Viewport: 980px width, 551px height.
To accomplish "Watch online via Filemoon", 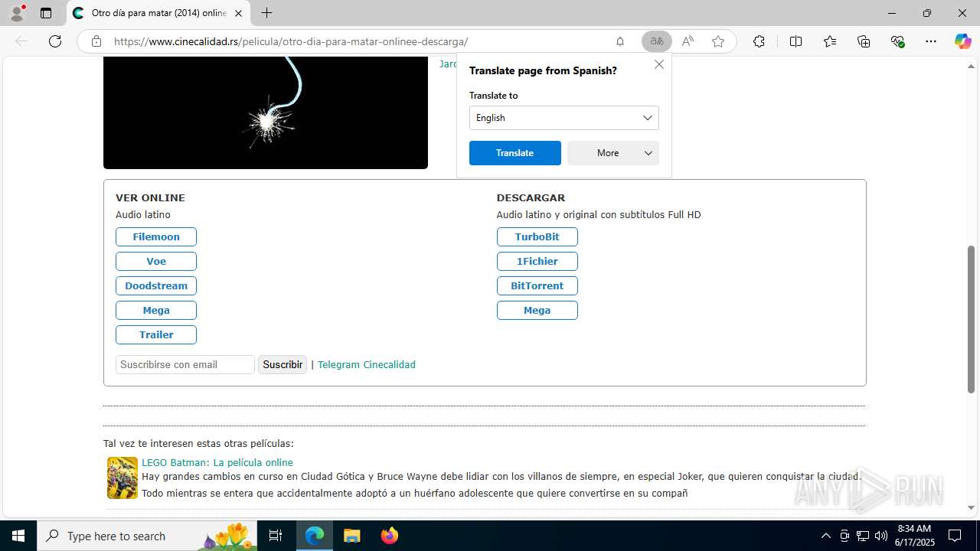I will click(x=156, y=236).
